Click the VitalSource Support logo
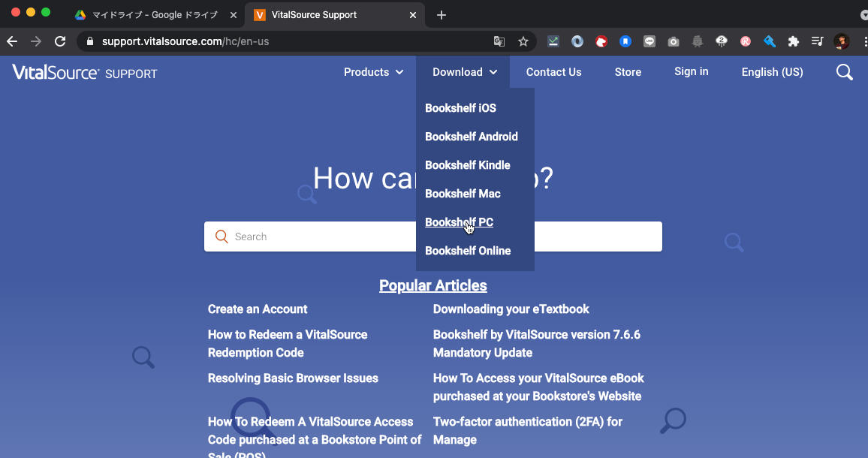The height and width of the screenshot is (458, 868). [85, 73]
